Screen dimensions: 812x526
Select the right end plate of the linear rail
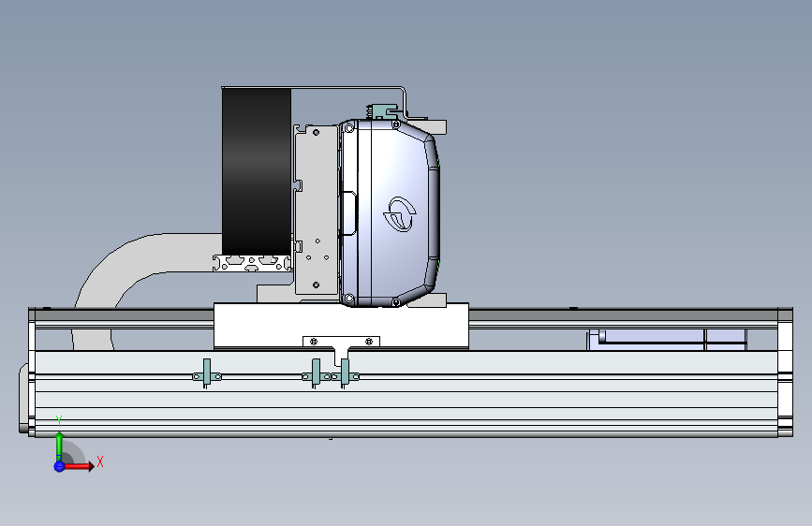click(785, 373)
